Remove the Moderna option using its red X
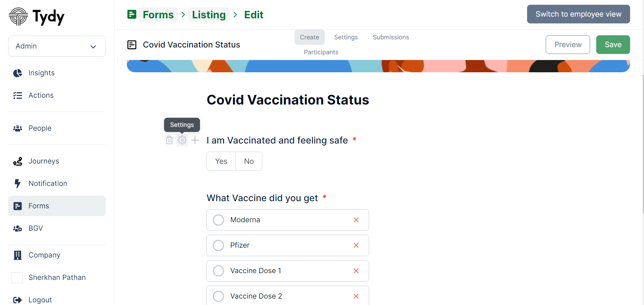 point(356,220)
